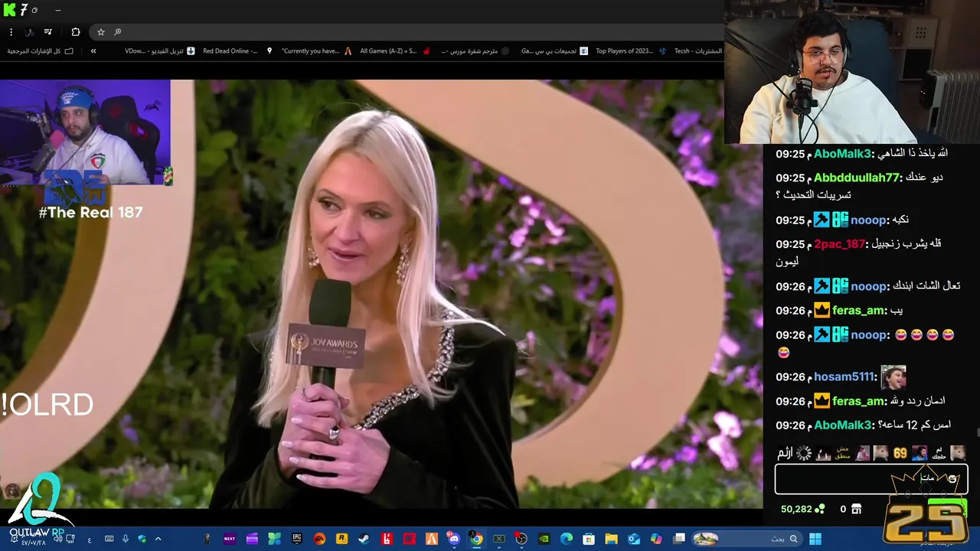
Task: Click hosam5111's emote image in chat
Action: pos(893,377)
